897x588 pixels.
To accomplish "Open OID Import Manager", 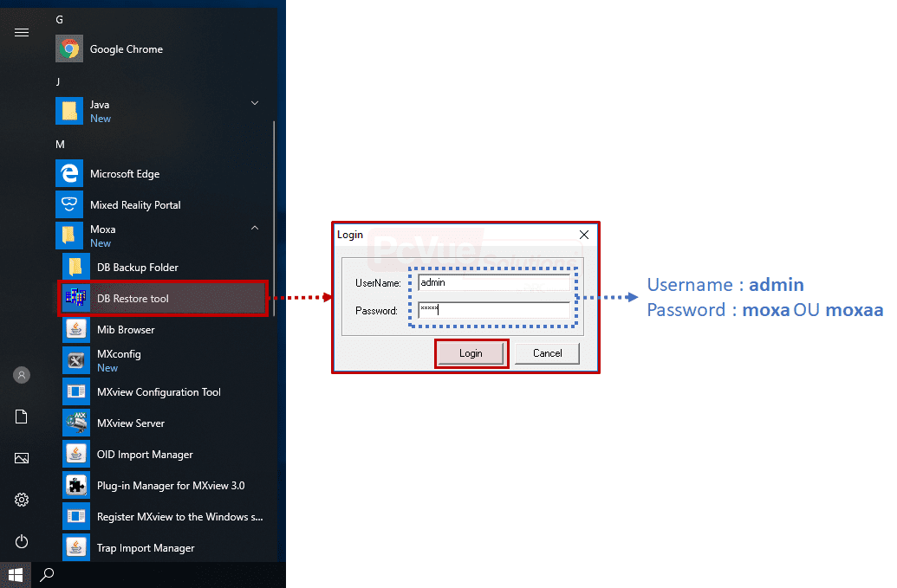I will click(x=145, y=455).
